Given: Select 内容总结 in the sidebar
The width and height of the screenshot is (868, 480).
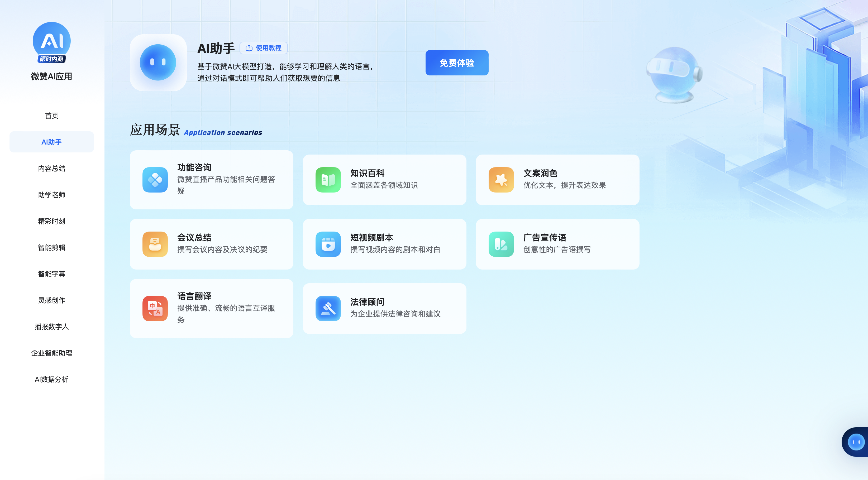Looking at the screenshot, I should [x=51, y=169].
